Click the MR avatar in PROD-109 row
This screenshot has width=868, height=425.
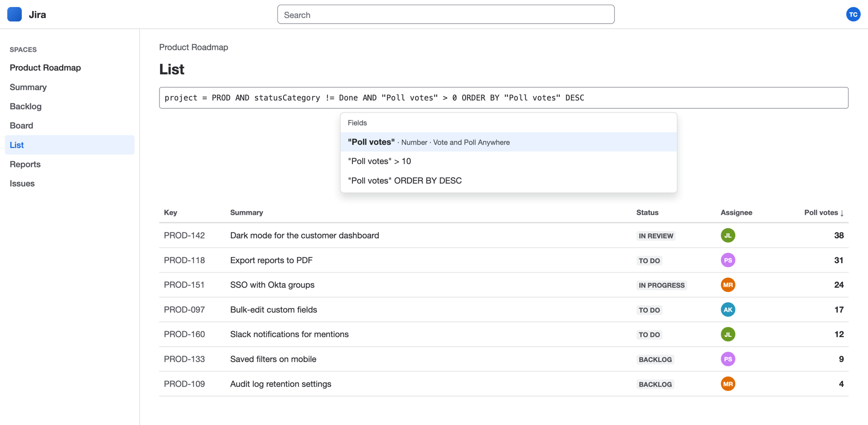click(x=728, y=384)
